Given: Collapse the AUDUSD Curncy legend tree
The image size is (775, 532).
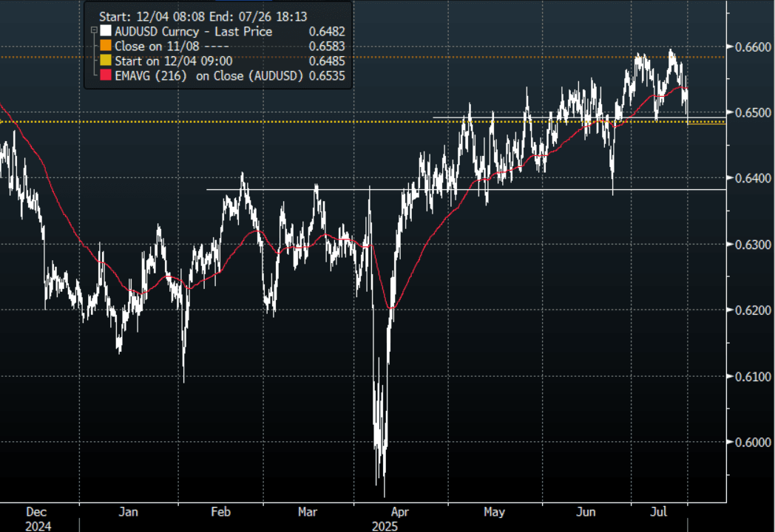Looking at the screenshot, I should click(x=92, y=32).
